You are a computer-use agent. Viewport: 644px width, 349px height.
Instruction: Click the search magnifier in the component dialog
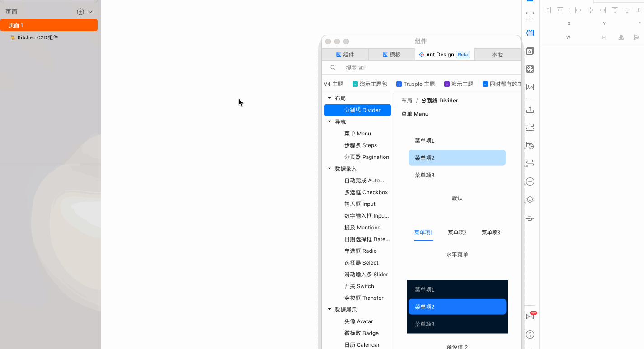333,67
